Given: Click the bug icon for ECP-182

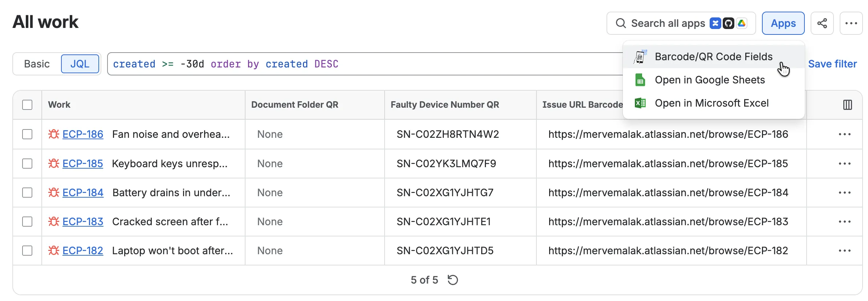Looking at the screenshot, I should coord(54,251).
